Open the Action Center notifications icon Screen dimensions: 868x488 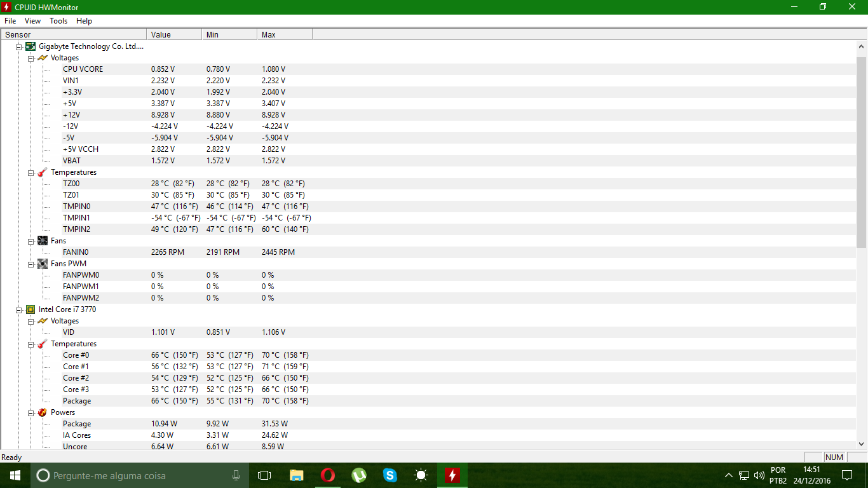click(x=847, y=475)
